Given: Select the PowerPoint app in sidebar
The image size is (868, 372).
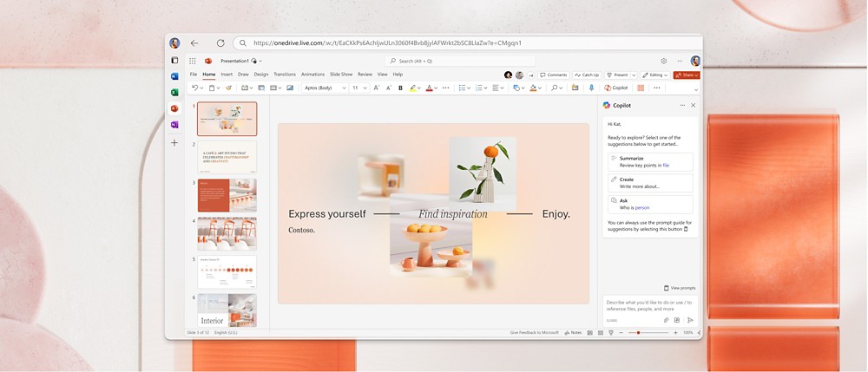Looking at the screenshot, I should 174,108.
